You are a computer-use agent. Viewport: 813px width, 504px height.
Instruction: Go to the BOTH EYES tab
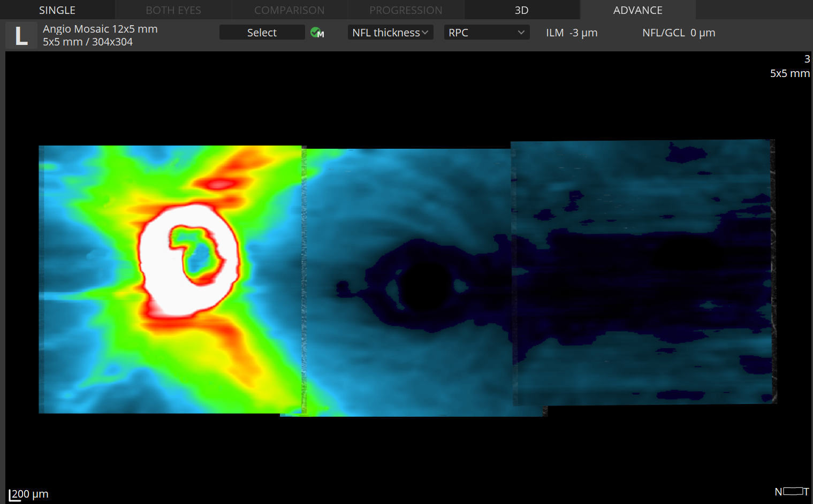coord(173,10)
